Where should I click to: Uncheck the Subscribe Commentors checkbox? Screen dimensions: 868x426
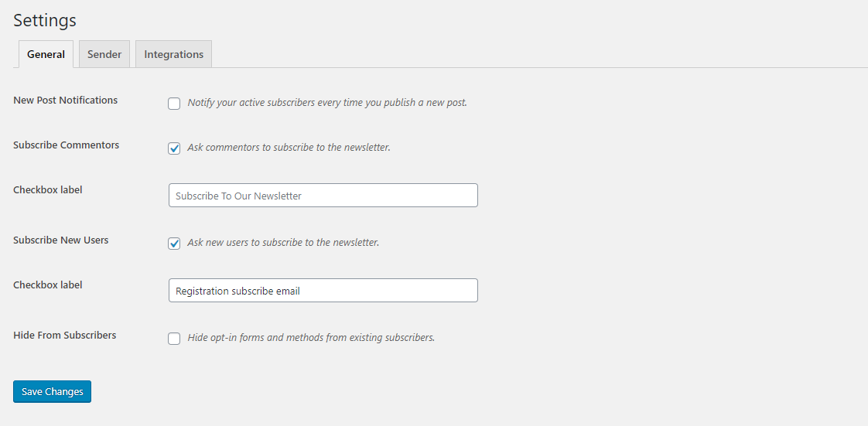coord(174,148)
